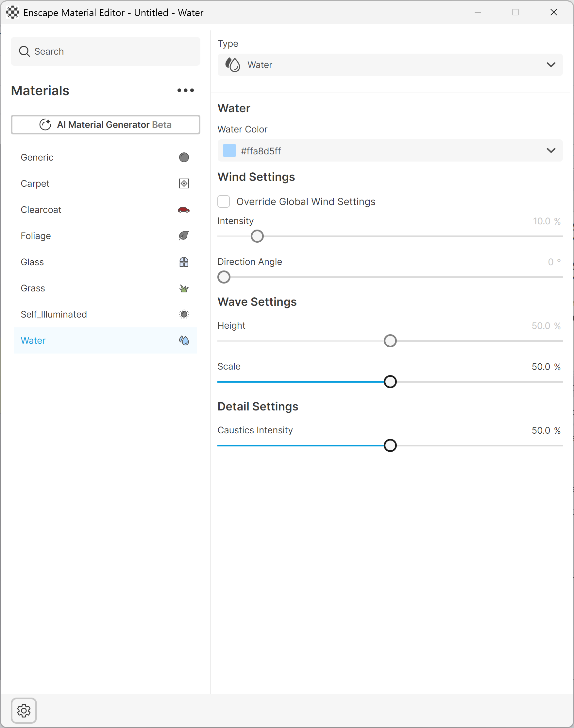Screen dimensions: 574x728
Task: Click the water drop icon in Type field
Action: pos(232,64)
